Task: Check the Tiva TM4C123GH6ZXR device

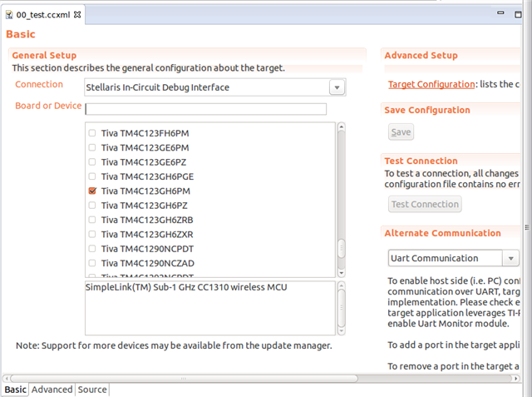Action: [x=92, y=234]
